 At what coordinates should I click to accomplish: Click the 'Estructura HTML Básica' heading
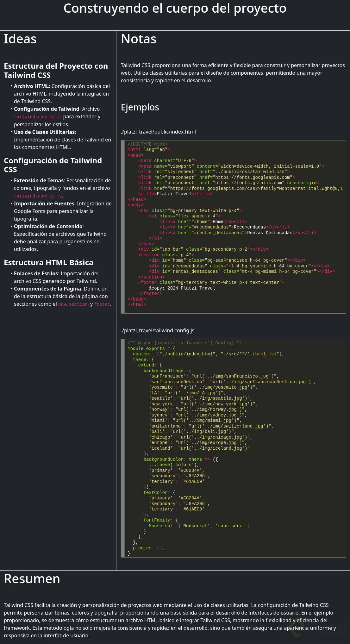(x=48, y=263)
